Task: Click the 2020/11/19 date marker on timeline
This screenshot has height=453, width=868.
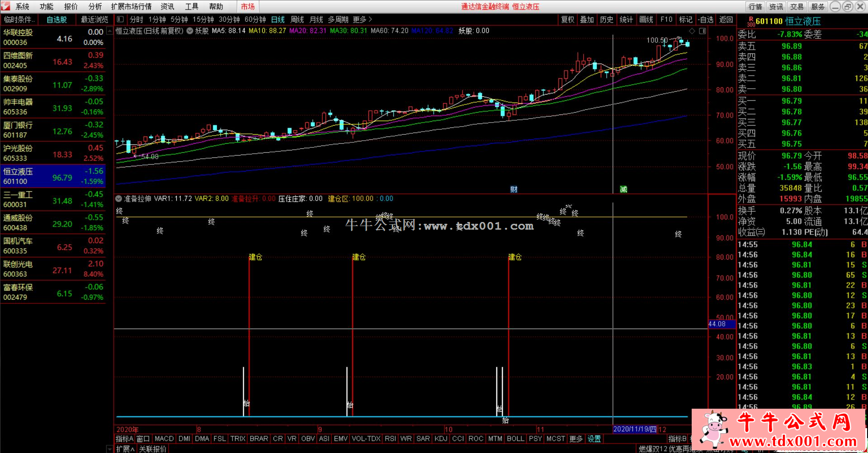Action: tap(635, 429)
